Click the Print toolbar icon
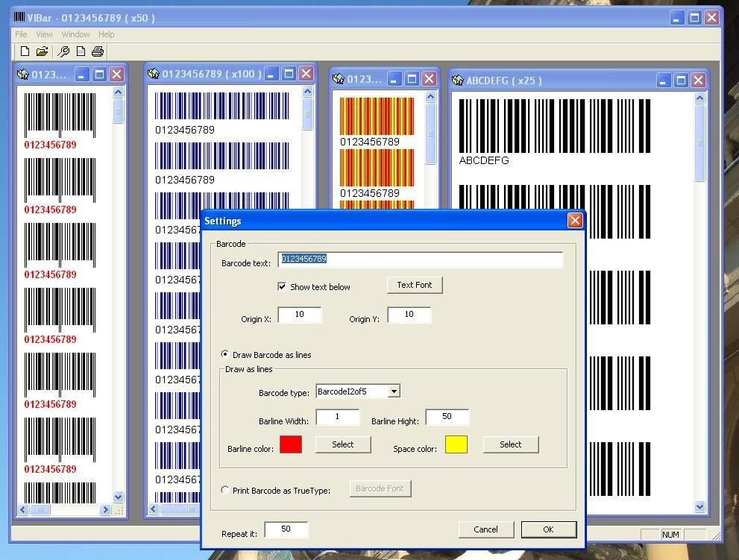739x560 pixels. pyautogui.click(x=98, y=51)
